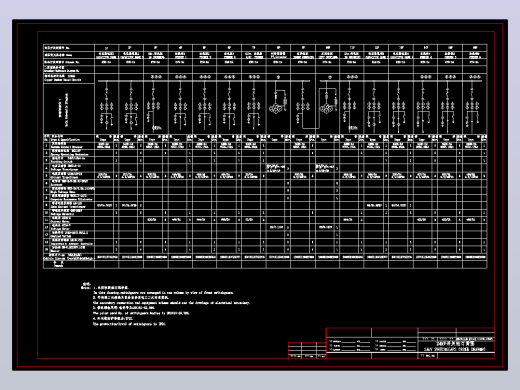Image resolution: width=520 pixels, height=390 pixels.
Task: Select the drawing title block with red border
Action: 410,343
